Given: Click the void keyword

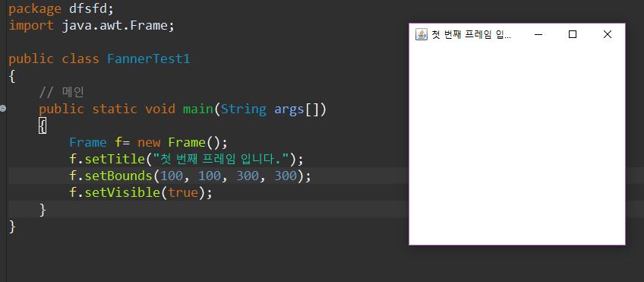Looking at the screenshot, I should point(160,109).
